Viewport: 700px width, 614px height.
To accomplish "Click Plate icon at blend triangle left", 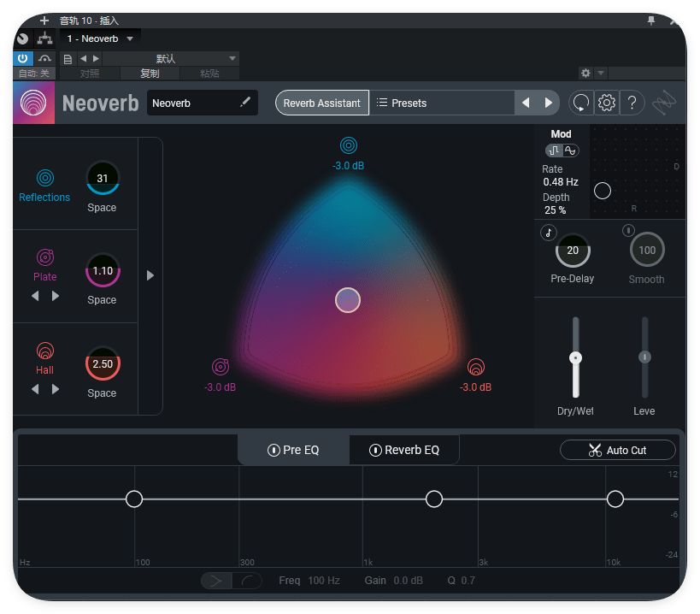I will tap(221, 367).
